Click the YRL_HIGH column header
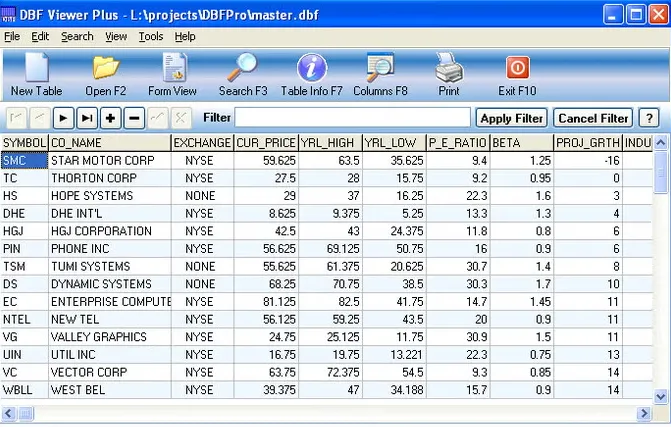 [330, 142]
